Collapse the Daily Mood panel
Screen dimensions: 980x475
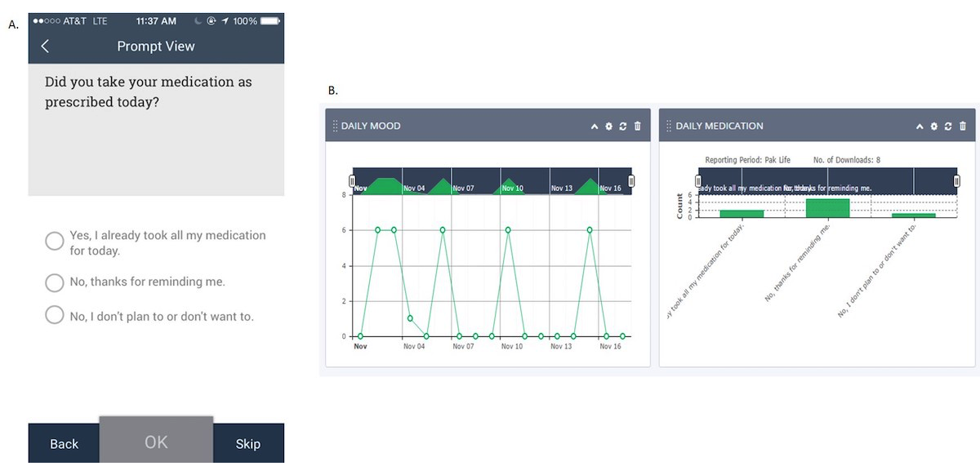pyautogui.click(x=595, y=127)
